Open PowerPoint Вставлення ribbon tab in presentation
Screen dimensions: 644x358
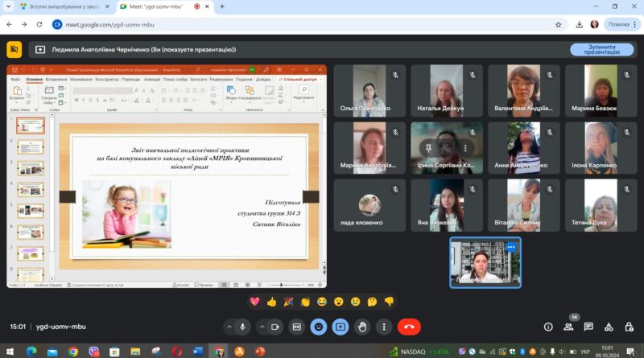point(56,79)
